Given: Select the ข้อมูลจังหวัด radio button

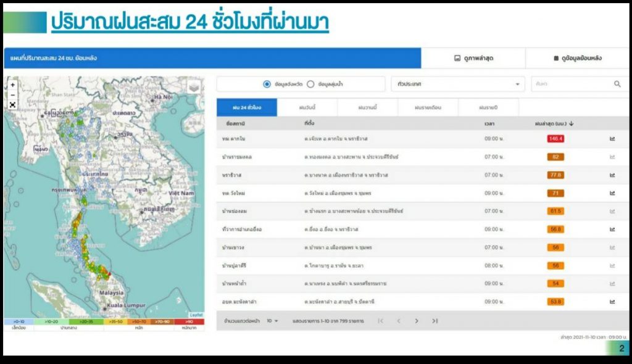Looking at the screenshot, I should tap(267, 84).
